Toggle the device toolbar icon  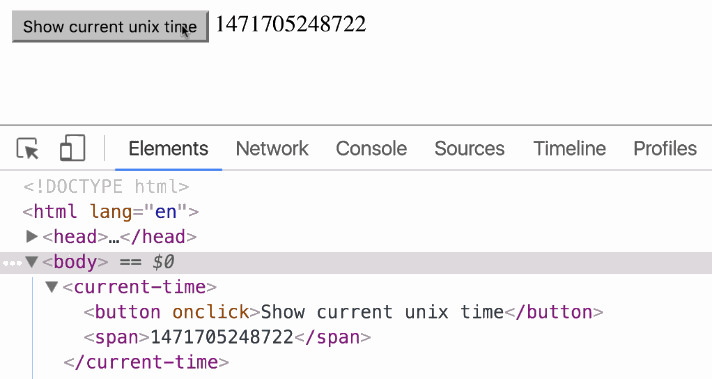[73, 148]
